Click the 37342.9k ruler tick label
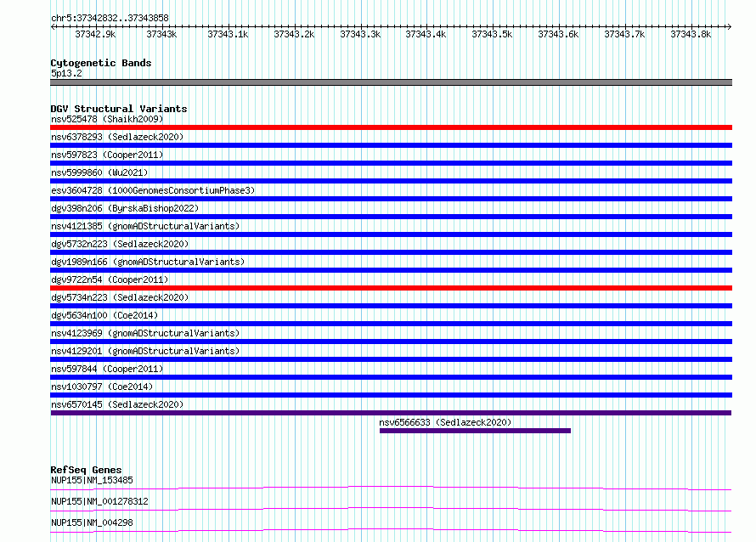This screenshot has width=756, height=542. click(x=95, y=34)
